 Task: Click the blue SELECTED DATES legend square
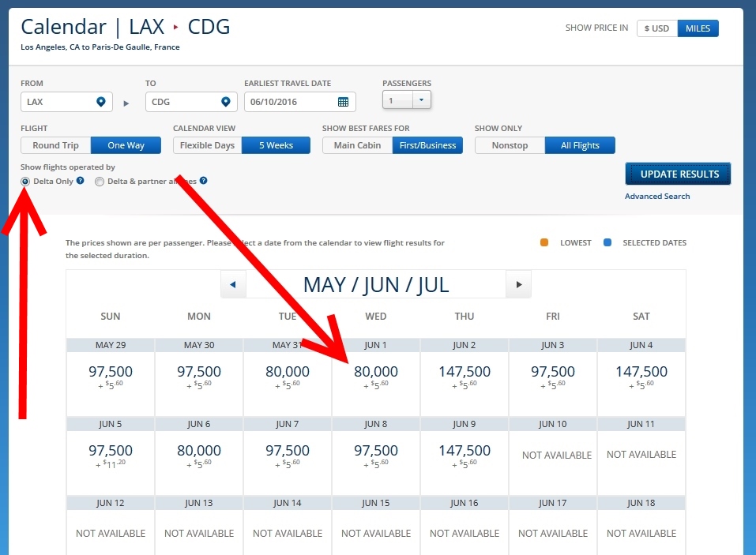click(607, 242)
